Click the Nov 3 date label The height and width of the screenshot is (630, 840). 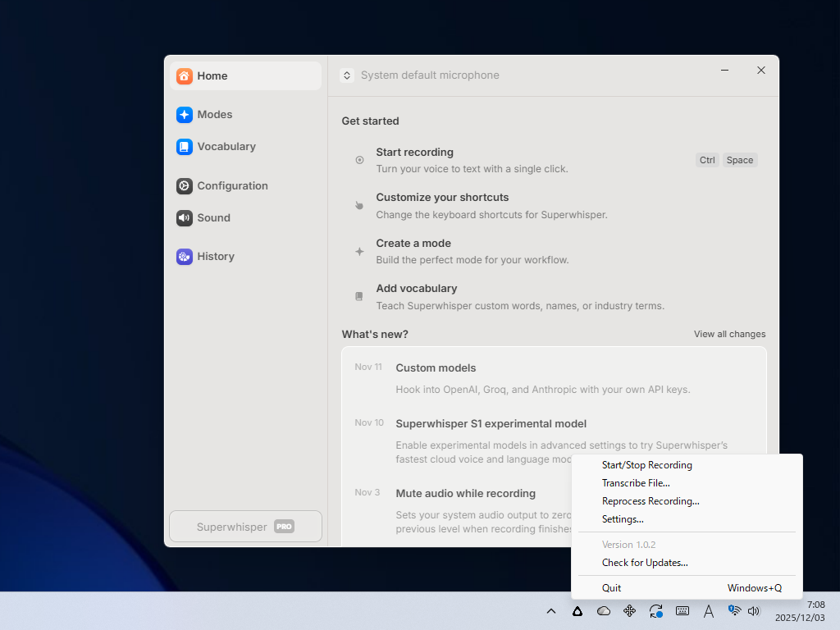coord(367,492)
